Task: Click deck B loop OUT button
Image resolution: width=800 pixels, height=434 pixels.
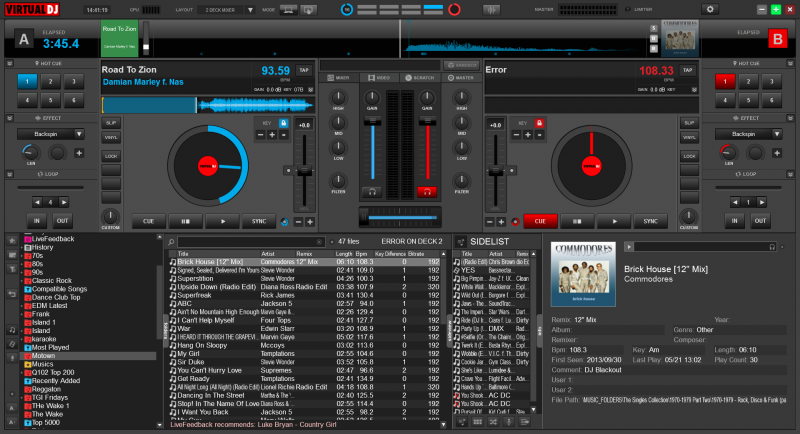Action: pos(760,221)
